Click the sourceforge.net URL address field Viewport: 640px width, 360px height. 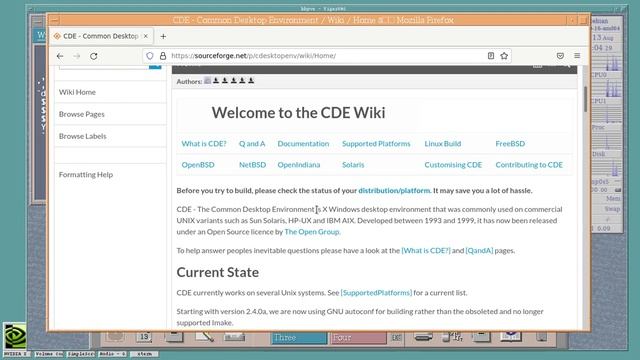pyautogui.click(x=327, y=56)
